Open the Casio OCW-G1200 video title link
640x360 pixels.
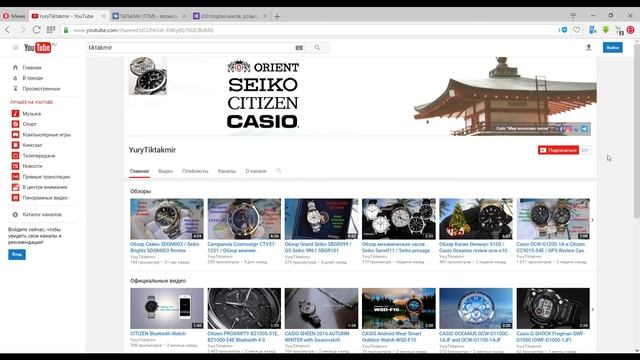click(x=551, y=247)
